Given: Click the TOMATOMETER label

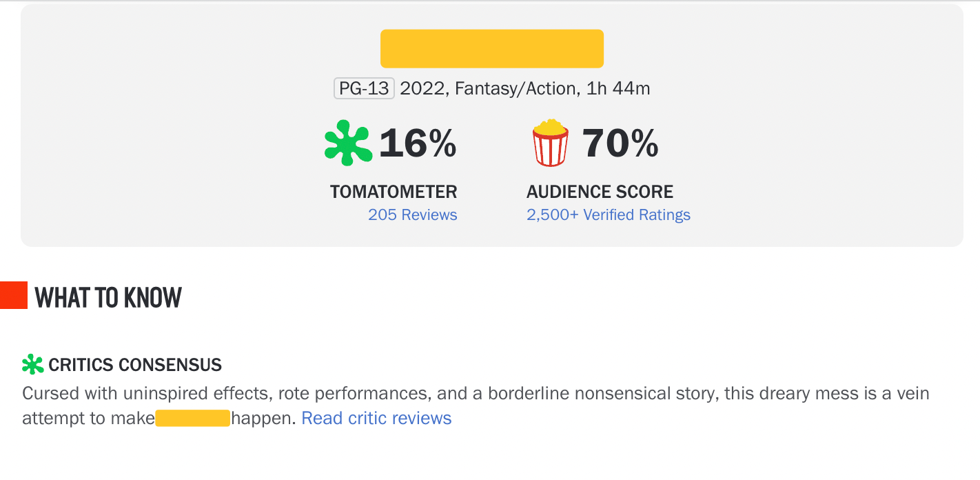Looking at the screenshot, I should (x=394, y=191).
